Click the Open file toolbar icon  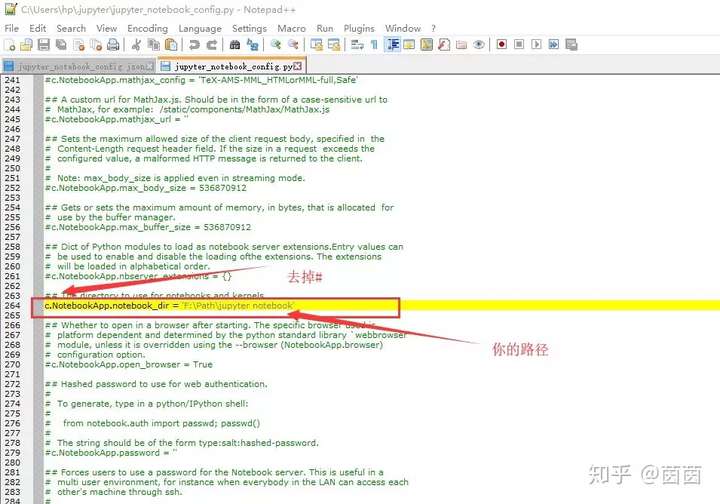point(26,45)
